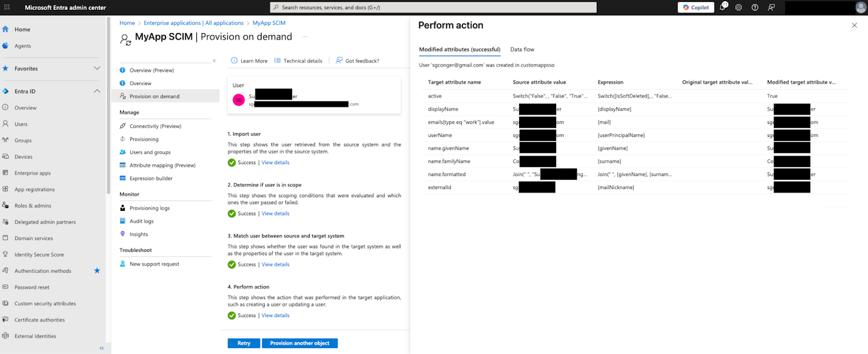Screen dimensions: 868x354
Task: Select Provision on demand menu item
Action: [x=165, y=96]
